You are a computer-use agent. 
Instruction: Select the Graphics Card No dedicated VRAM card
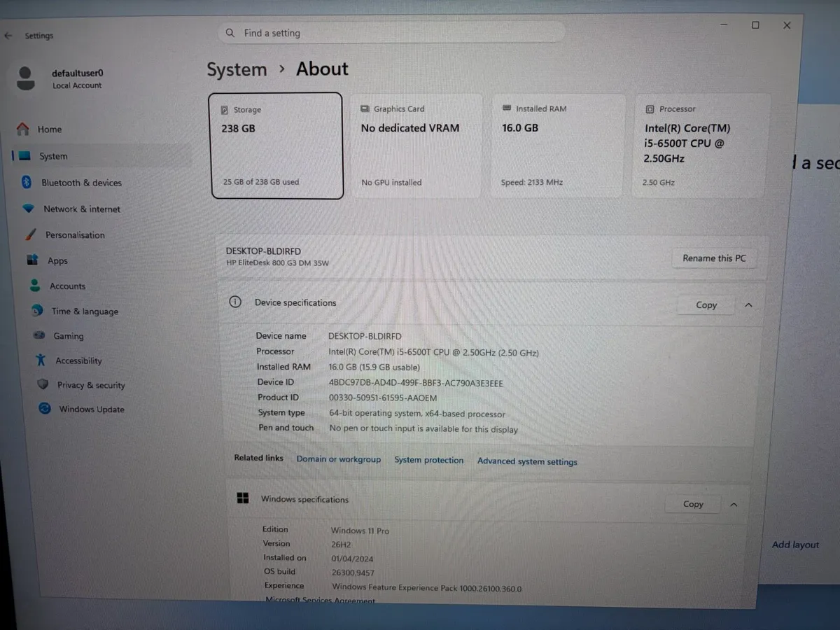[x=416, y=146]
